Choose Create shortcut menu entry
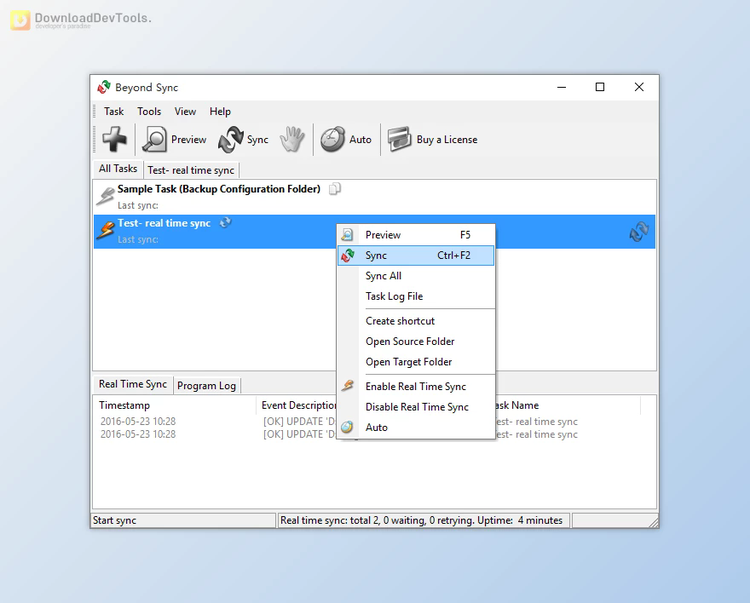The width and height of the screenshot is (750, 603). tap(416, 321)
